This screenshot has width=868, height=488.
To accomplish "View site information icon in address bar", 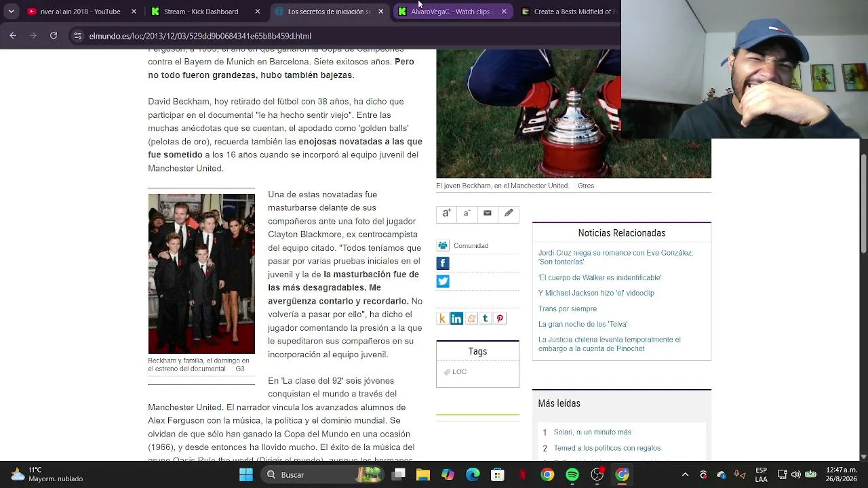I will (x=78, y=36).
